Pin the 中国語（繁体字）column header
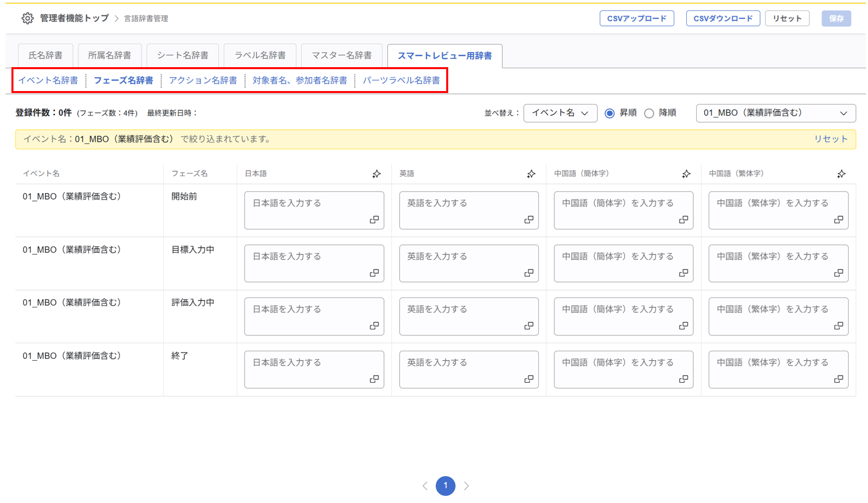The width and height of the screenshot is (868, 503). (842, 174)
